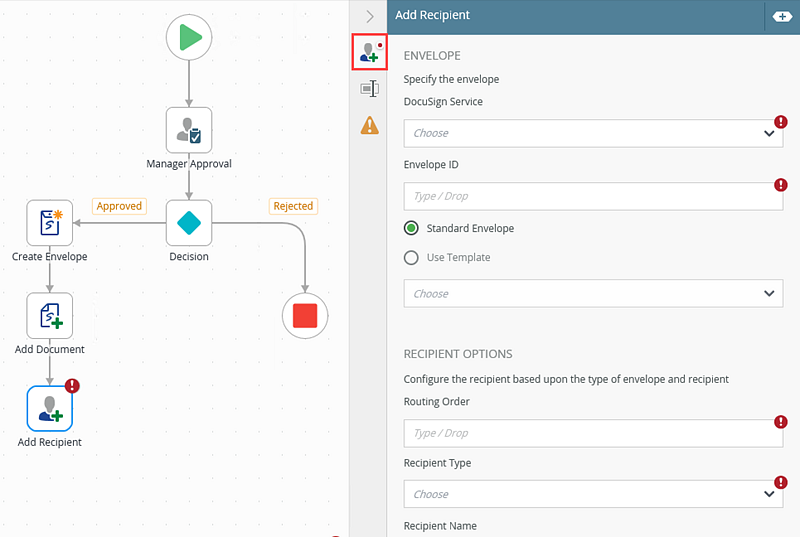
Task: Click the Add Recipient step on canvas
Action: 50,409
